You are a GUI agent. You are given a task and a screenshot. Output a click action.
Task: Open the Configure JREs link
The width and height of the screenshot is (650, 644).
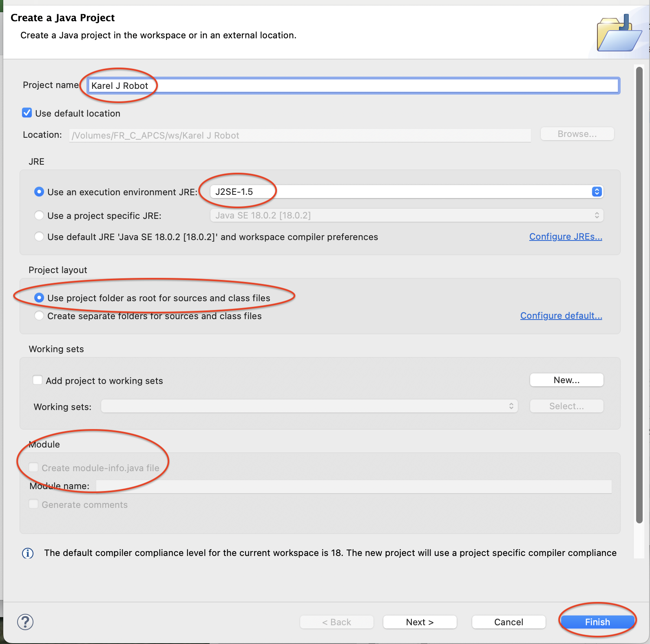[565, 237]
